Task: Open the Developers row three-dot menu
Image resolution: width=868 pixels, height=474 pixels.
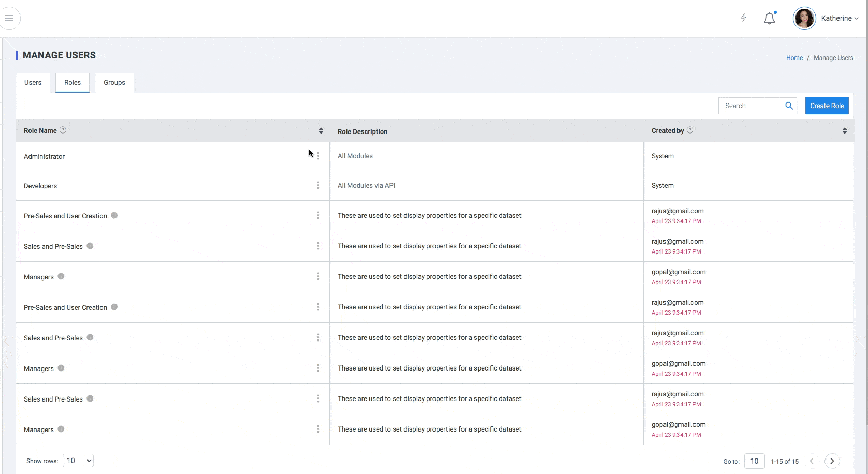Action: [x=318, y=185]
